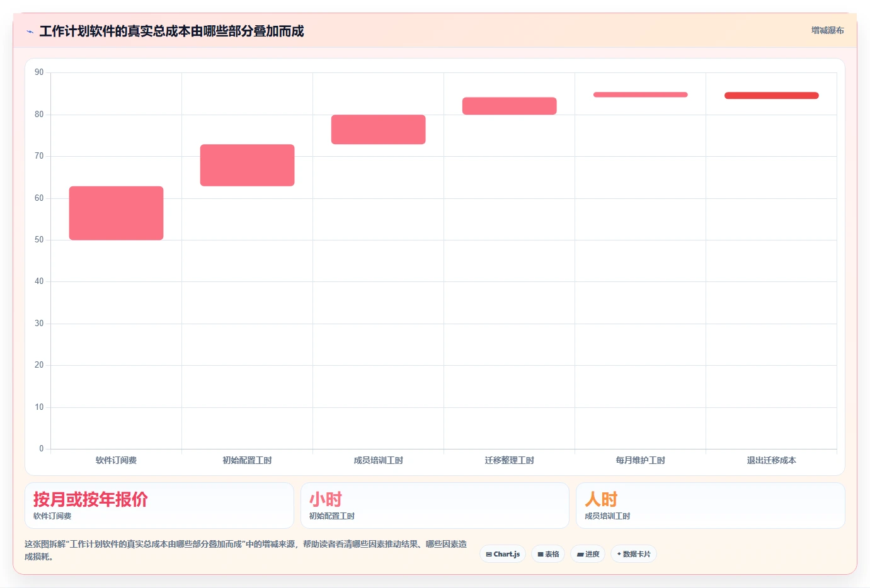870x588 pixels.
Task: Open the 按月或按年报价 data card
Action: (x=159, y=506)
